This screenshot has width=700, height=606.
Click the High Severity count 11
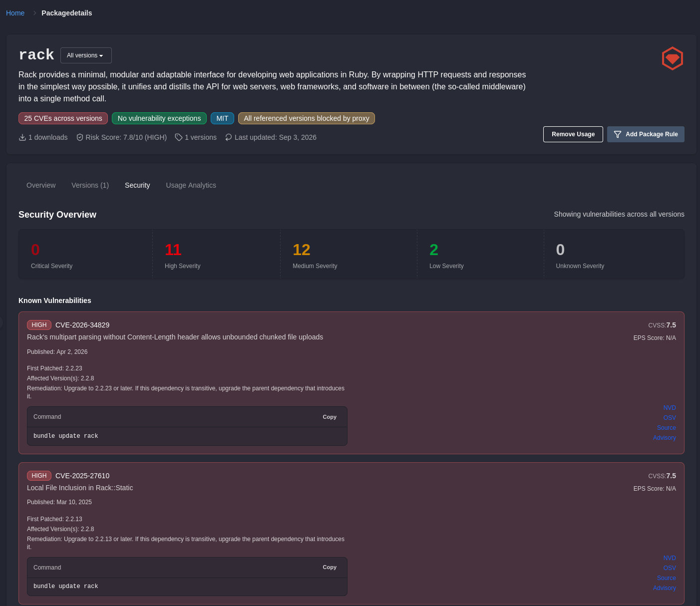tap(173, 250)
